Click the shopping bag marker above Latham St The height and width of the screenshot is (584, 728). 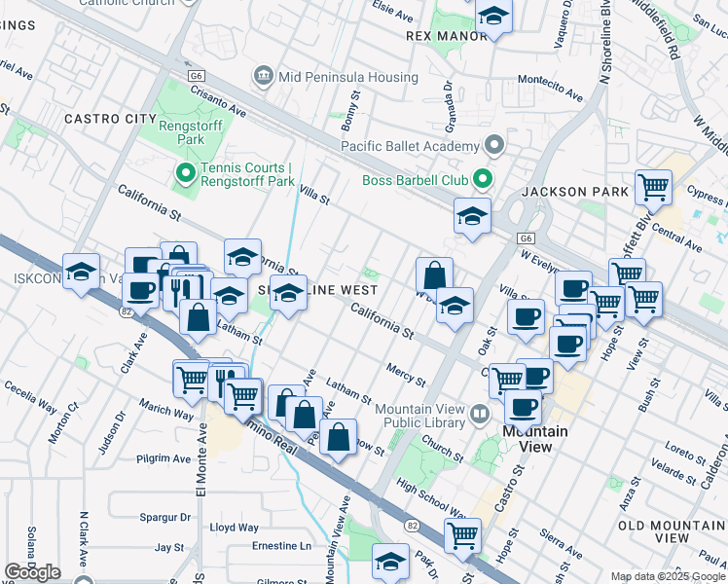tap(198, 320)
